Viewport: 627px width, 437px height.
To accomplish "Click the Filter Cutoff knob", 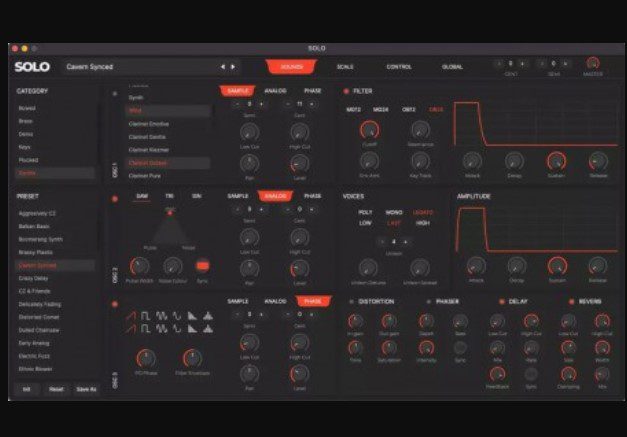I will (369, 130).
